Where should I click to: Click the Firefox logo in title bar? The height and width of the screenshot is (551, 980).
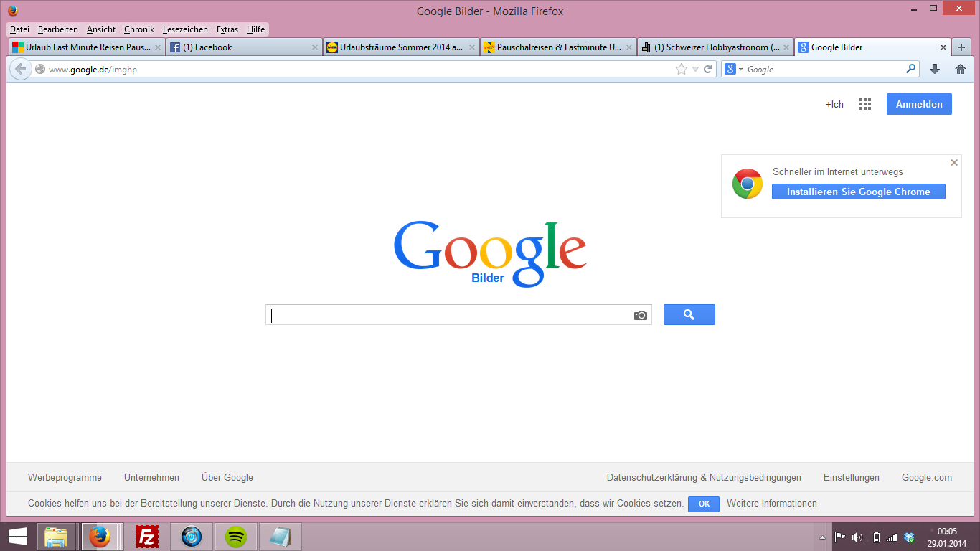tap(12, 11)
